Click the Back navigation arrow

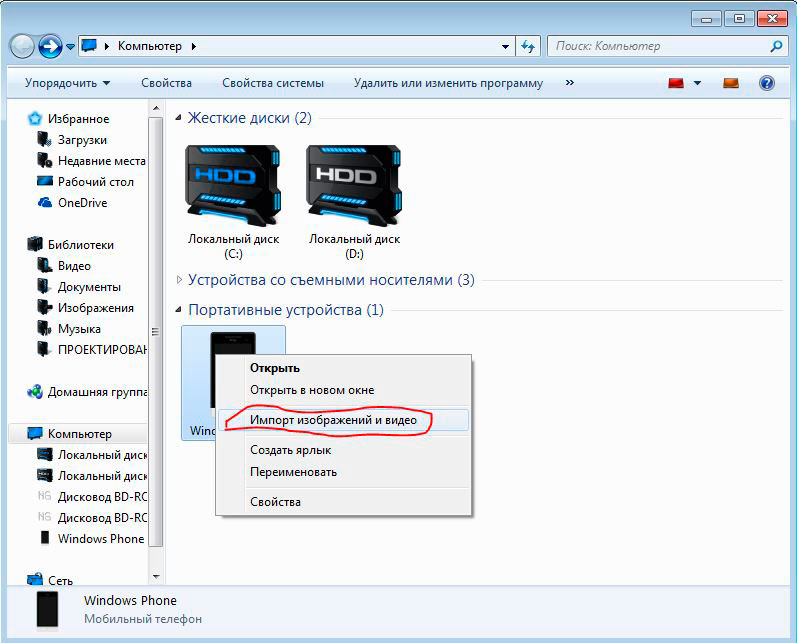point(22,46)
